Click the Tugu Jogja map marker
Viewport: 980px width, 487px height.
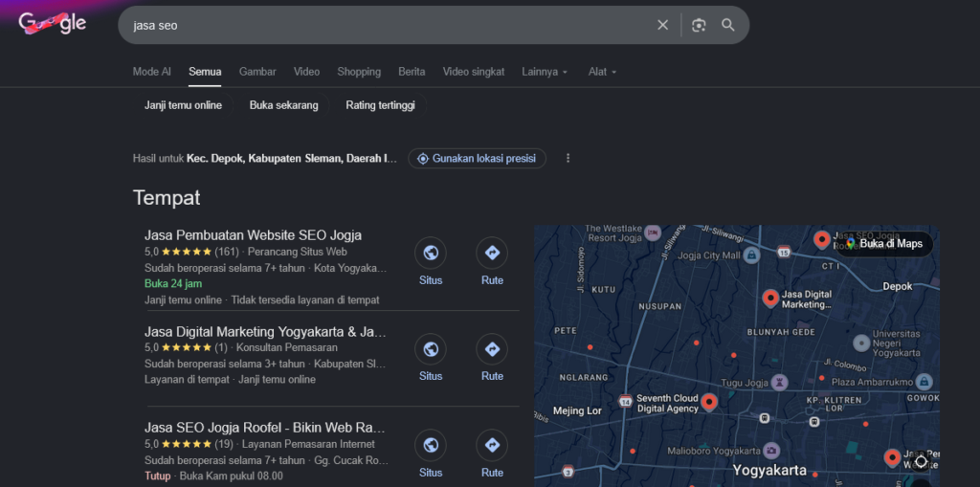pyautogui.click(x=779, y=382)
